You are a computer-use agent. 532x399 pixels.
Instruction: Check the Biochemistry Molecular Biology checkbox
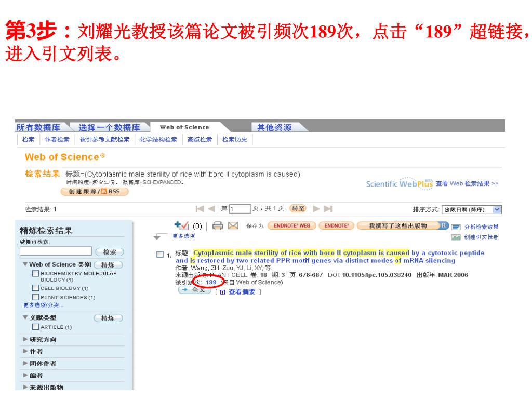[36, 273]
